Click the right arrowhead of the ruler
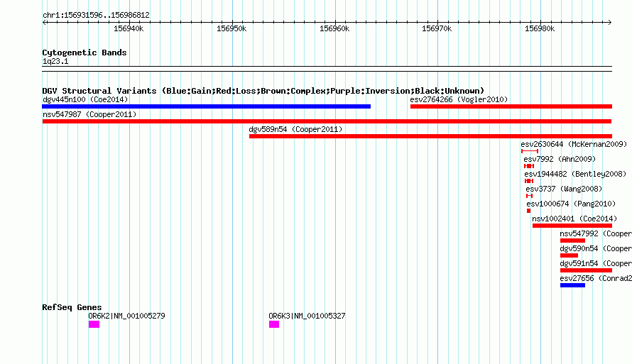The width and height of the screenshot is (632, 364). click(x=610, y=22)
